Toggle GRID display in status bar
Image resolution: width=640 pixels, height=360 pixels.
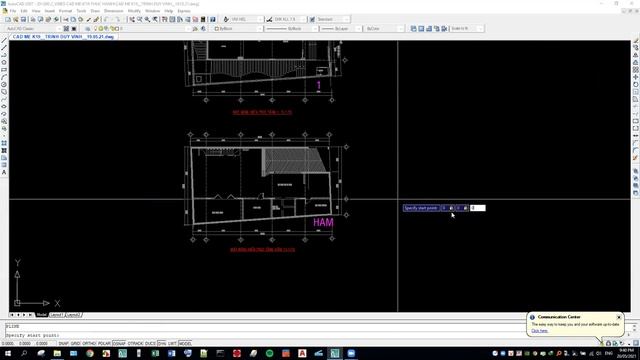[76, 343]
